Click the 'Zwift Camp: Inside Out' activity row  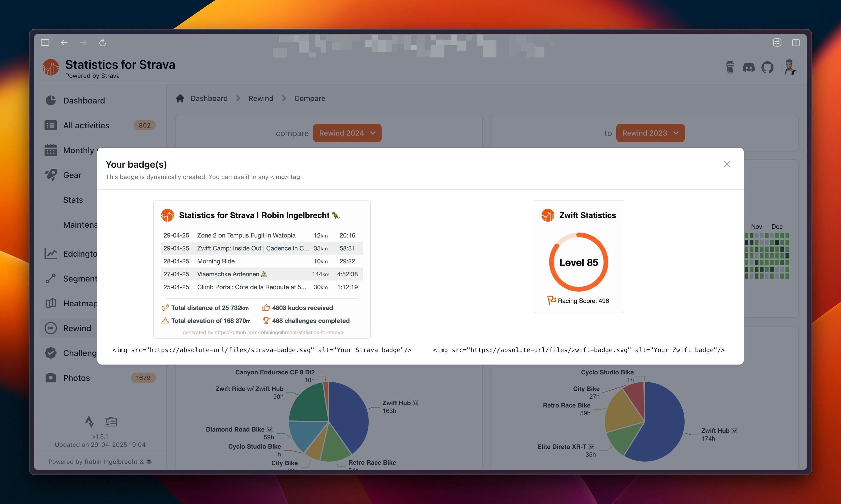pyautogui.click(x=262, y=248)
